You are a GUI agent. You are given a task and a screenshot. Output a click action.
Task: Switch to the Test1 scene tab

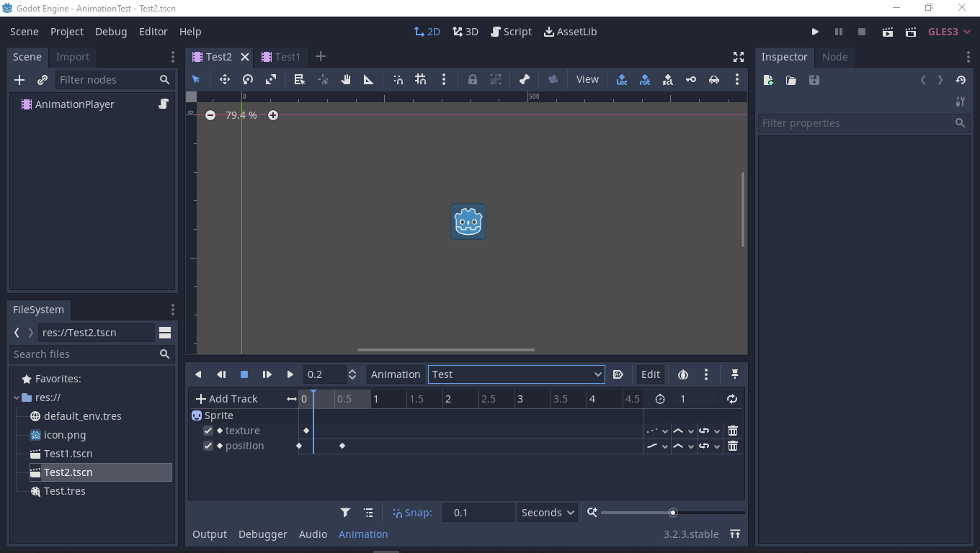click(281, 56)
